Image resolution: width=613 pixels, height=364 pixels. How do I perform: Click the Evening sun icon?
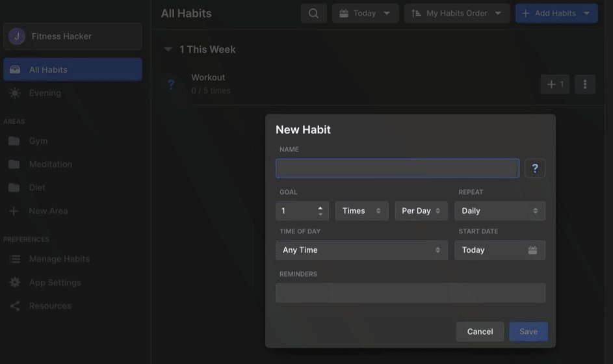point(15,93)
